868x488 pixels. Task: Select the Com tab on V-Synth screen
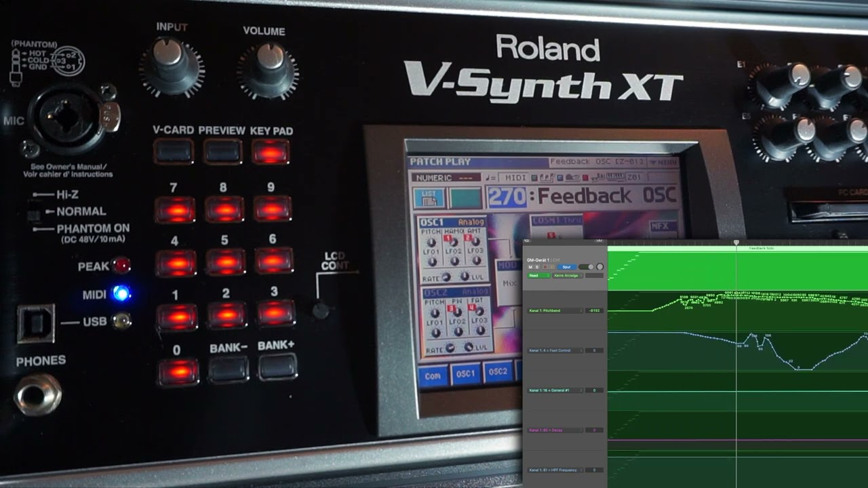(x=433, y=375)
